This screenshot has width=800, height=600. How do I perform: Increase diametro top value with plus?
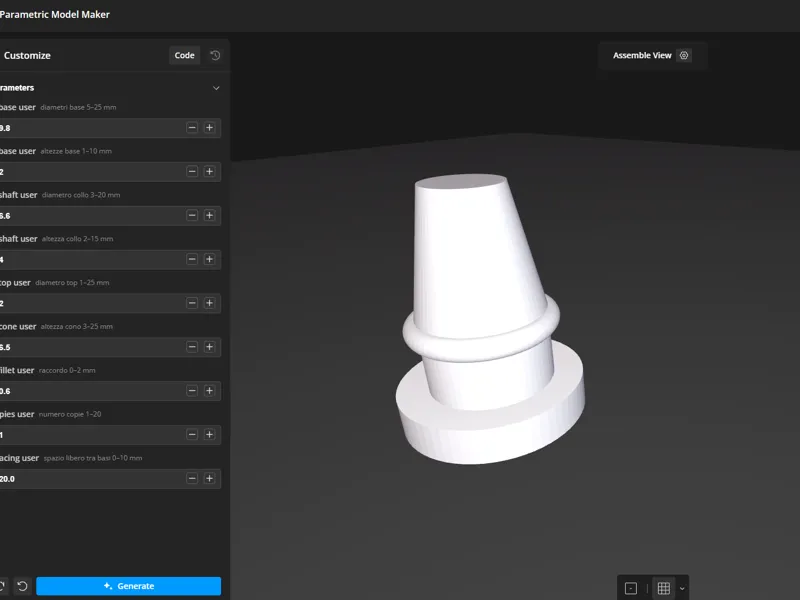coord(209,303)
